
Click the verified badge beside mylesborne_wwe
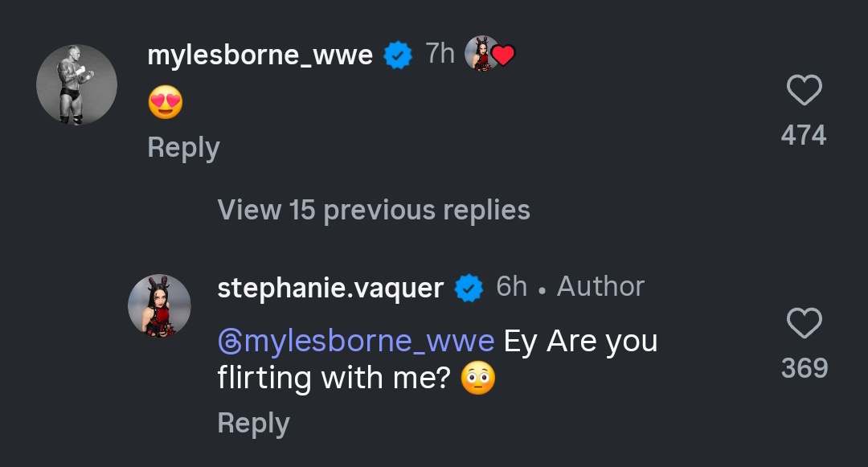pyautogui.click(x=398, y=55)
